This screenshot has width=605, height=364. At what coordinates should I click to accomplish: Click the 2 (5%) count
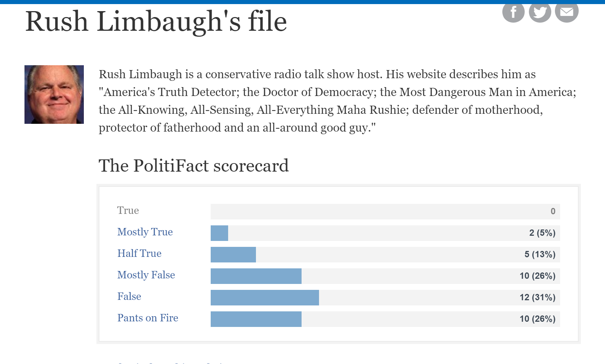[542, 233]
